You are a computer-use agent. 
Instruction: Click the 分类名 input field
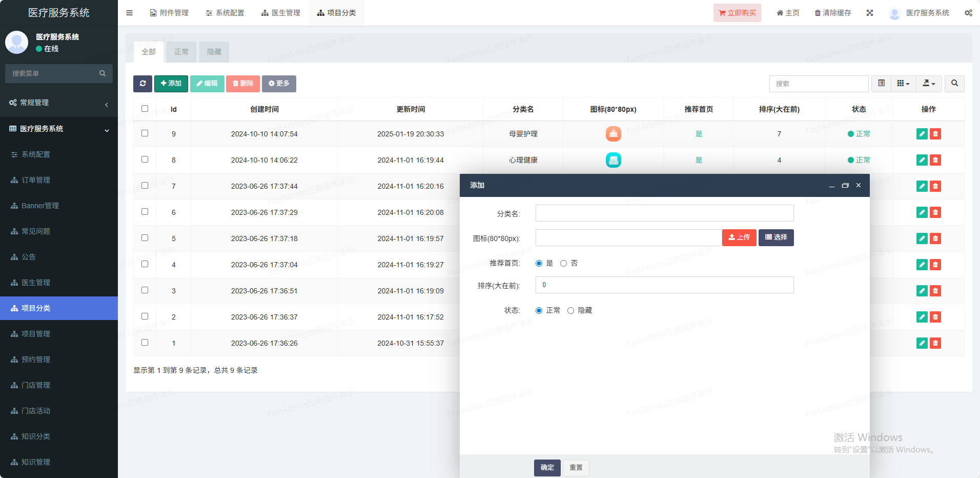[x=664, y=213]
